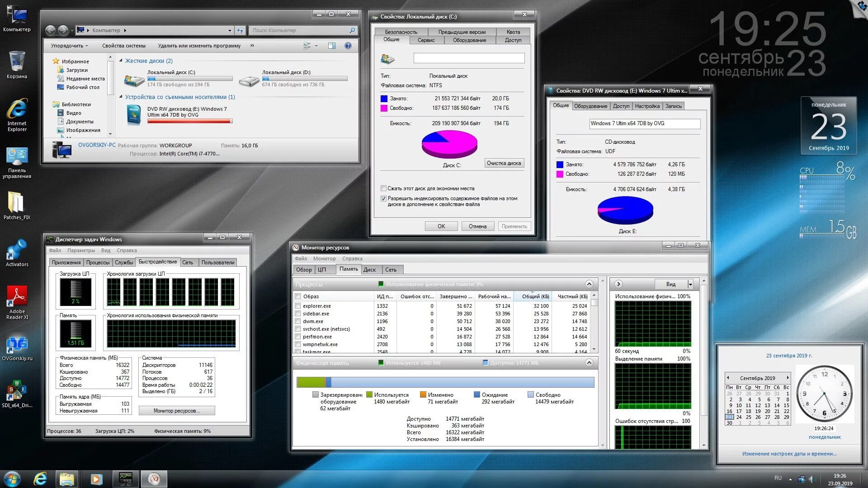
Task: Click Отмена in disk C properties
Action: pos(477,226)
